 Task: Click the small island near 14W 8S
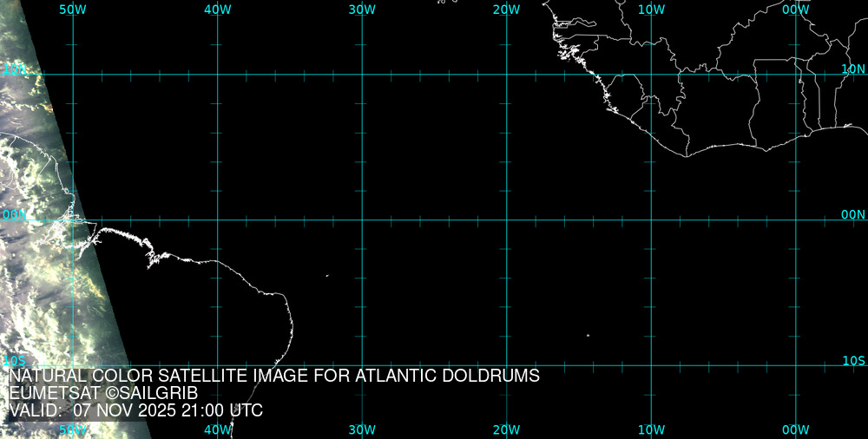coord(588,336)
